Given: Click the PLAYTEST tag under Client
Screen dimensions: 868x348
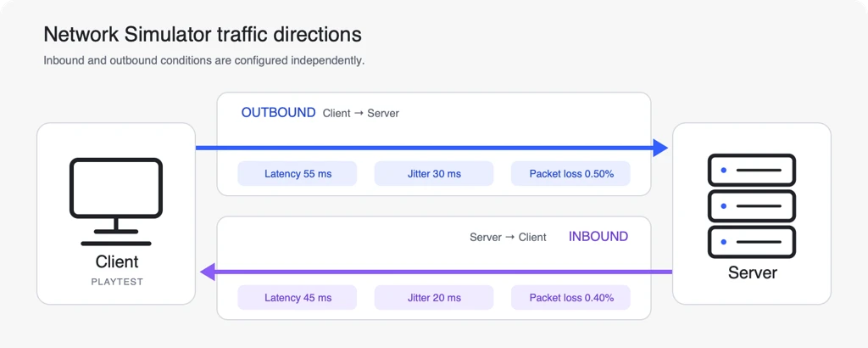Looking at the screenshot, I should pyautogui.click(x=117, y=282).
